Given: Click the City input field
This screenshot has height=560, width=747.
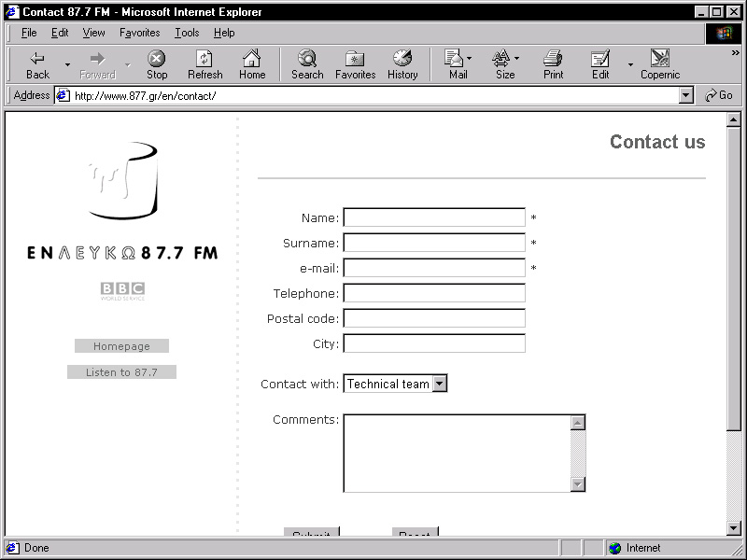Looking at the screenshot, I should 434,343.
